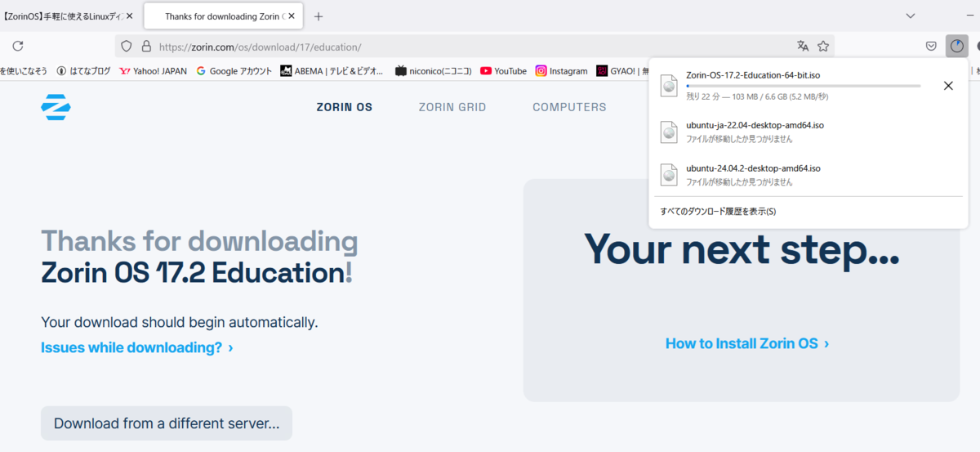This screenshot has width=980, height=452.
Task: Open はてなブログ bookmark
Action: 83,71
